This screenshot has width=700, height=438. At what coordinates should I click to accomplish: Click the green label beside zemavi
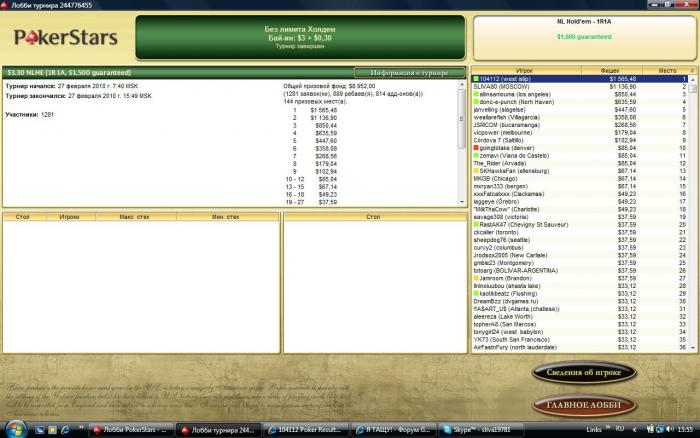[x=476, y=155]
